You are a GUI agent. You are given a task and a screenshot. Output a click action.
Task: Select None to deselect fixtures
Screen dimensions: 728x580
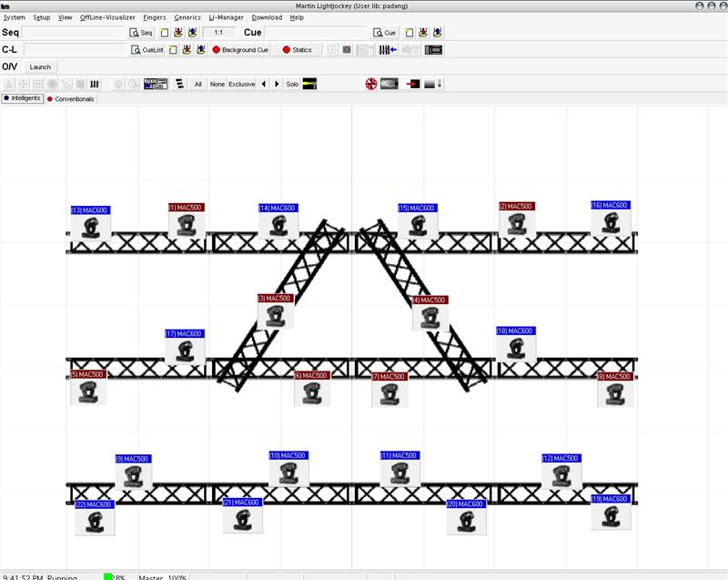[217, 84]
